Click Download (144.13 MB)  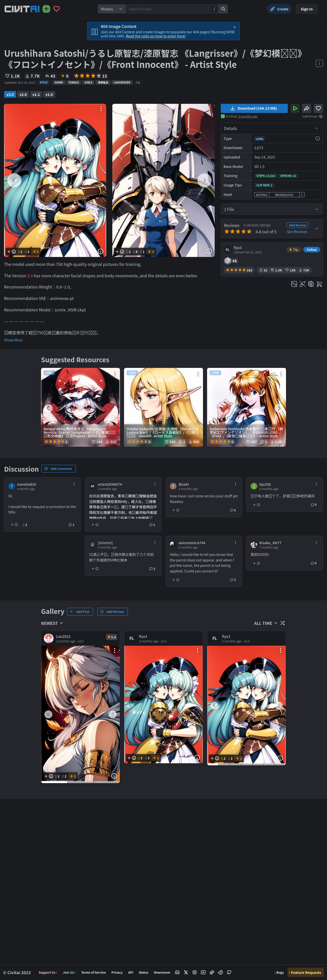pos(254,108)
